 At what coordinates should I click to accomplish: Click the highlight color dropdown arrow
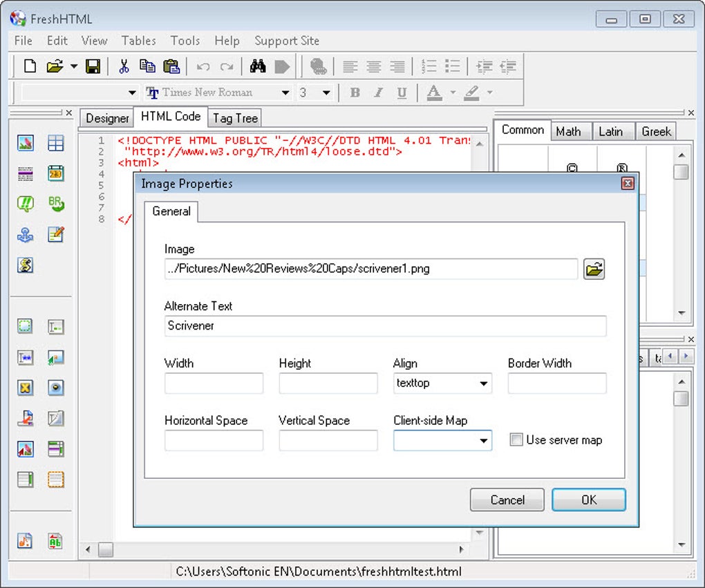[489, 93]
